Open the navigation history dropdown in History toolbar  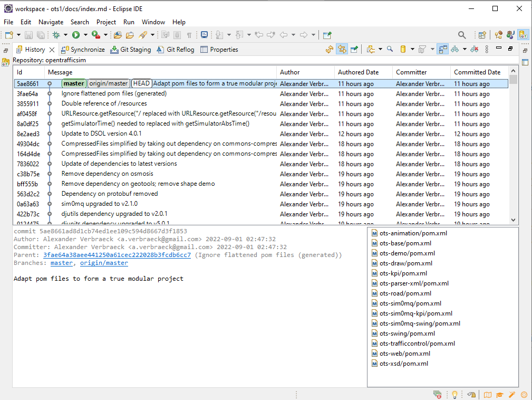[380, 50]
